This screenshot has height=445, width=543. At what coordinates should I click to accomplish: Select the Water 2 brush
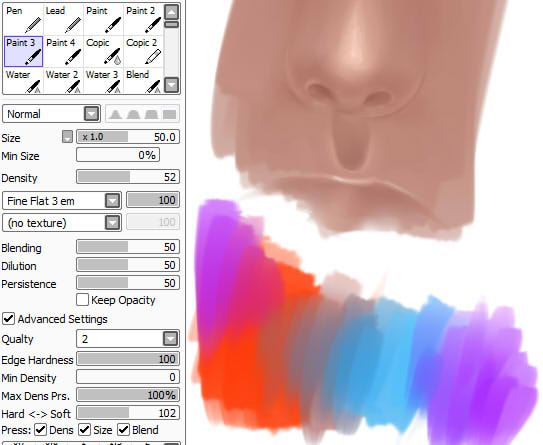pos(63,80)
